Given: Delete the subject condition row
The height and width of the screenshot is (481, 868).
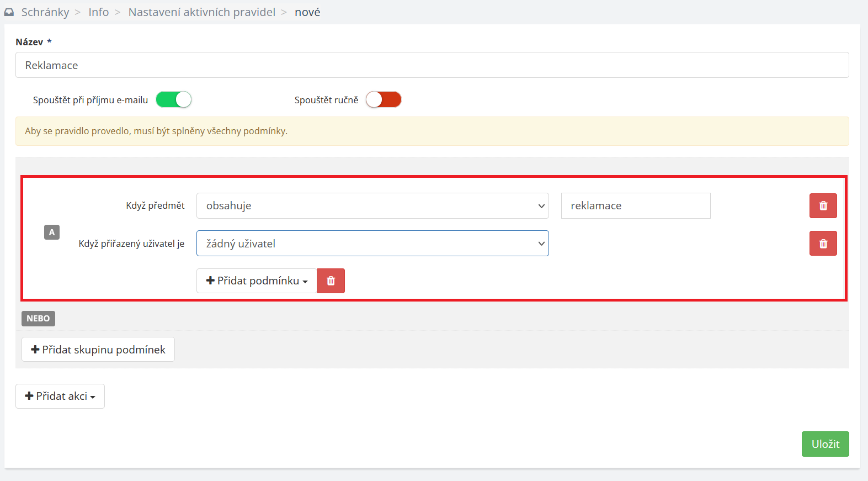Looking at the screenshot, I should (x=823, y=206).
